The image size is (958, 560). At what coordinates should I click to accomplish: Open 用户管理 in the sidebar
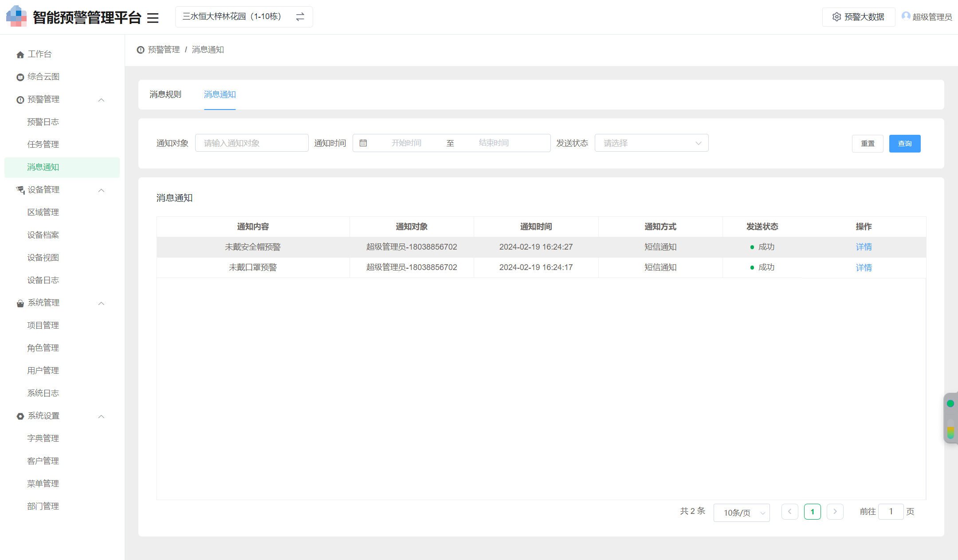pos(43,371)
